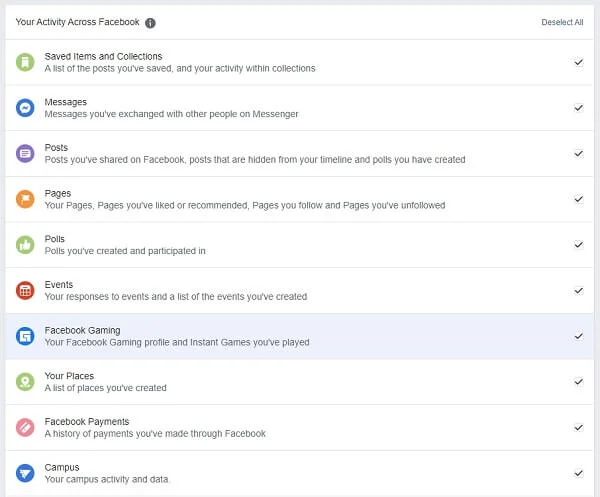Click the Facebook Payments title text
The height and width of the screenshot is (497, 600).
tap(87, 422)
